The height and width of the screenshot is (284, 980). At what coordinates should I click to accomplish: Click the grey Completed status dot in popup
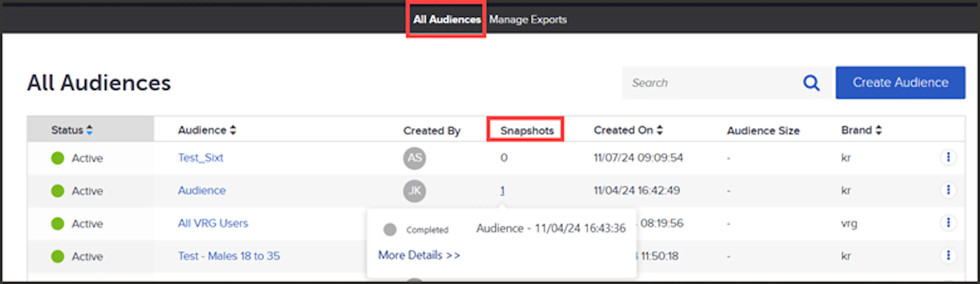[x=390, y=230]
